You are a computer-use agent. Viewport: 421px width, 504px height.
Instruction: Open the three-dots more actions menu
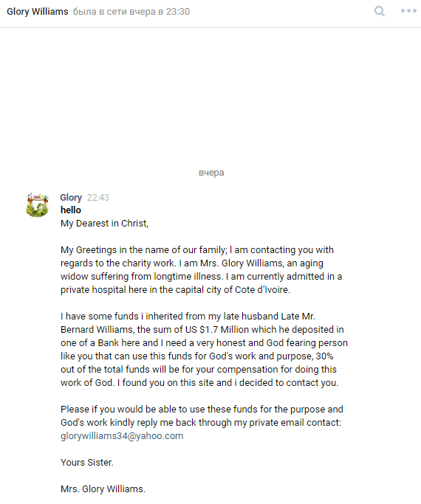[408, 11]
